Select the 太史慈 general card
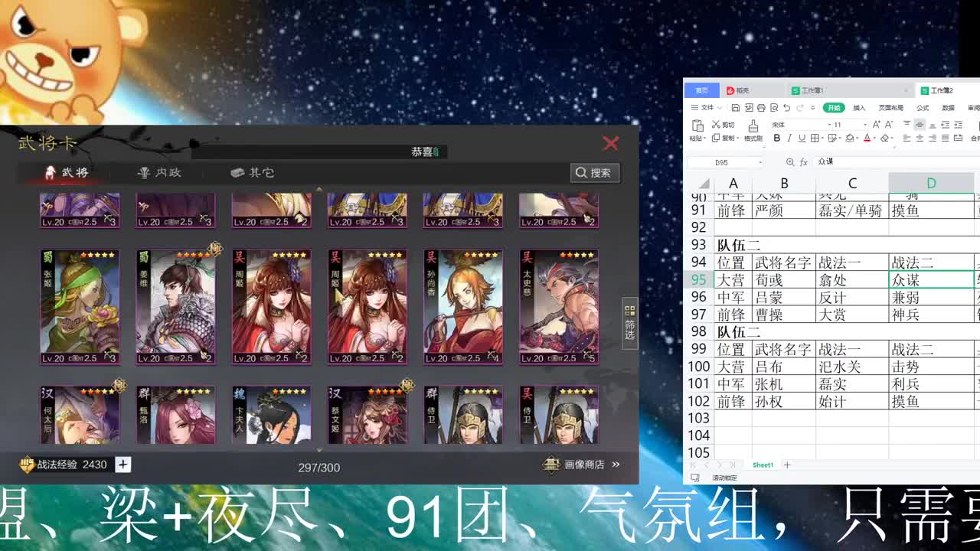 [x=559, y=306]
